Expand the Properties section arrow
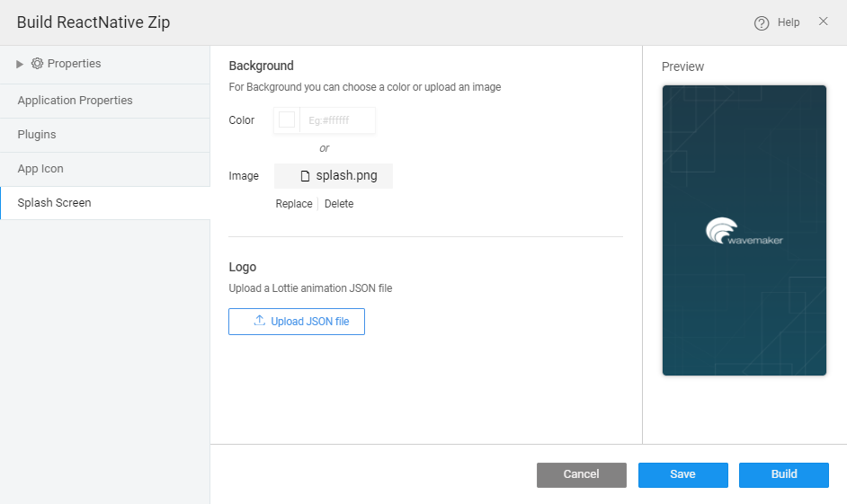The height and width of the screenshot is (504, 847). pyautogui.click(x=21, y=64)
